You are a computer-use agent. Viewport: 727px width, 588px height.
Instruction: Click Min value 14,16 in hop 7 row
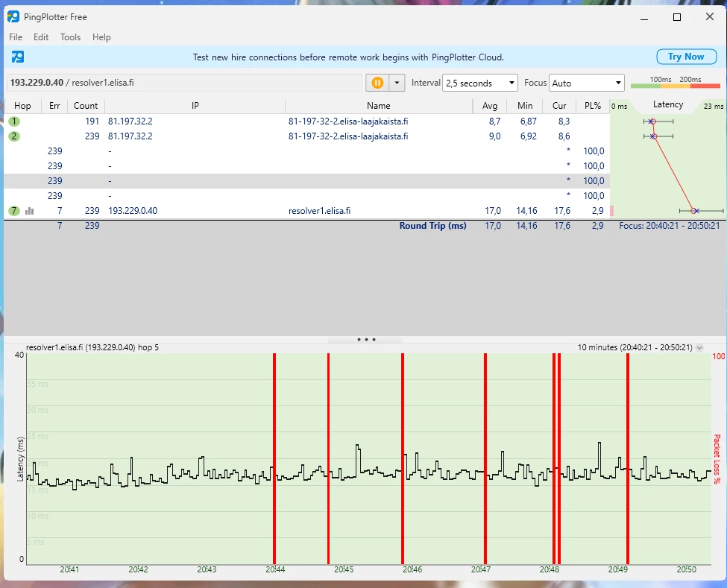pyautogui.click(x=526, y=211)
